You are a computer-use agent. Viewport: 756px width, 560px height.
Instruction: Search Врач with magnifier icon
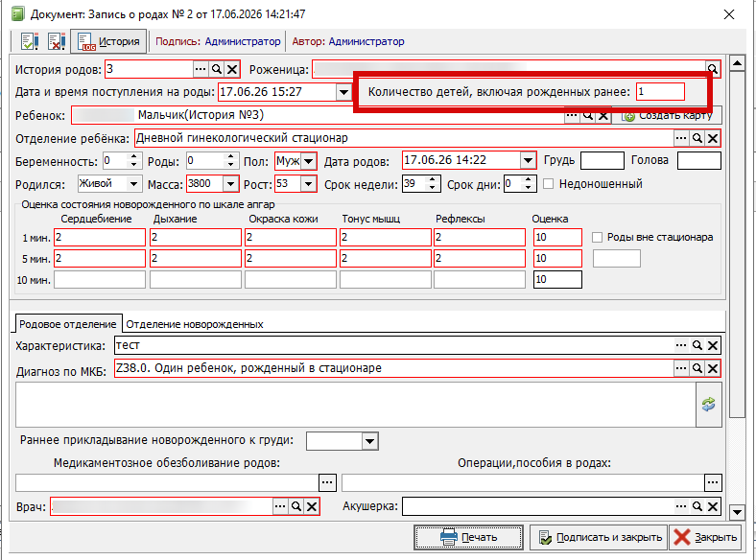pyautogui.click(x=296, y=506)
